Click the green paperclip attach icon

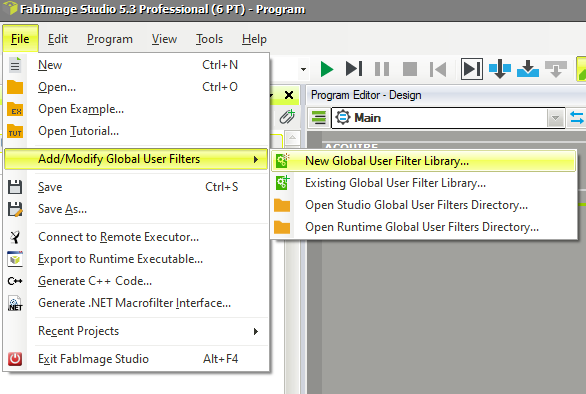coord(287,117)
